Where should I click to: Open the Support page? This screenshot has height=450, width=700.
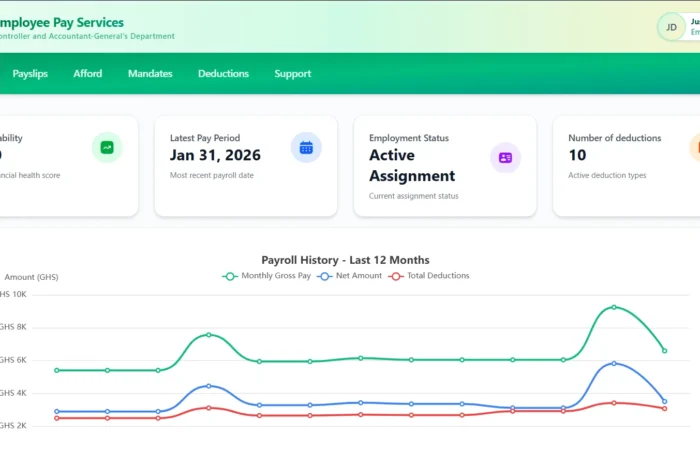point(292,73)
